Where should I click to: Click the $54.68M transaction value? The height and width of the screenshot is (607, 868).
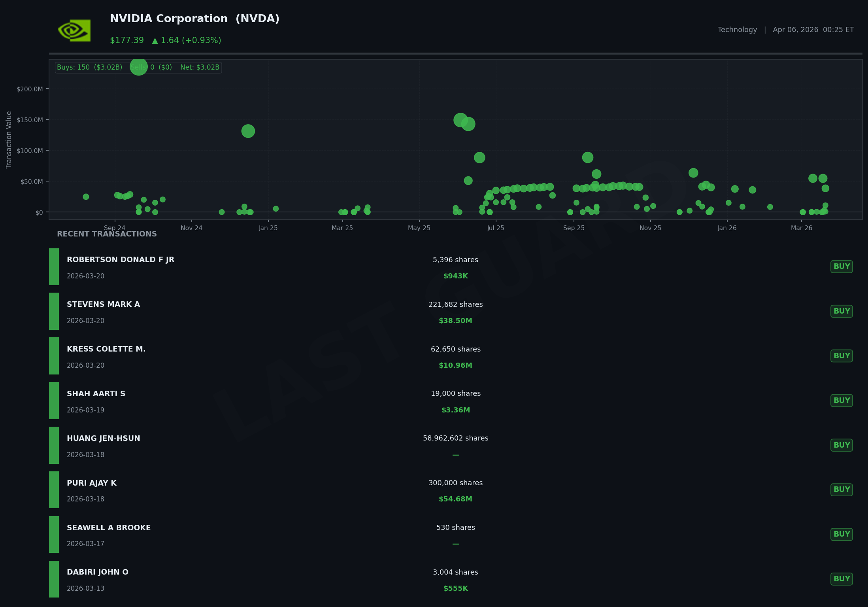(x=455, y=499)
